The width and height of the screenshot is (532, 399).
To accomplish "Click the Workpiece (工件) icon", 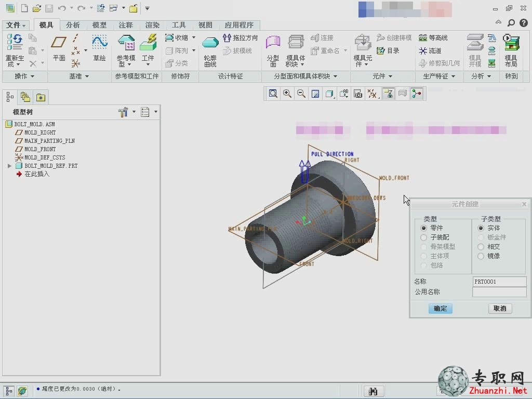I will [148, 43].
